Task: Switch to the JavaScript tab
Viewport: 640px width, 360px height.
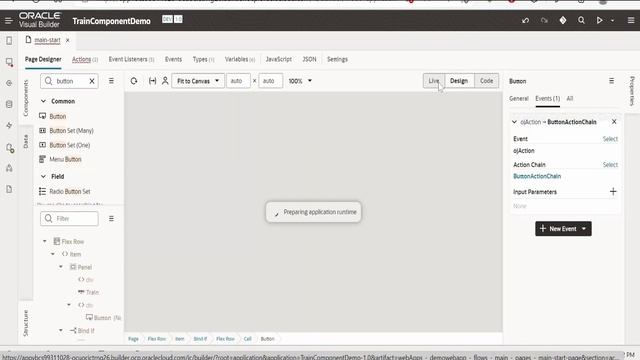Action: click(x=278, y=59)
